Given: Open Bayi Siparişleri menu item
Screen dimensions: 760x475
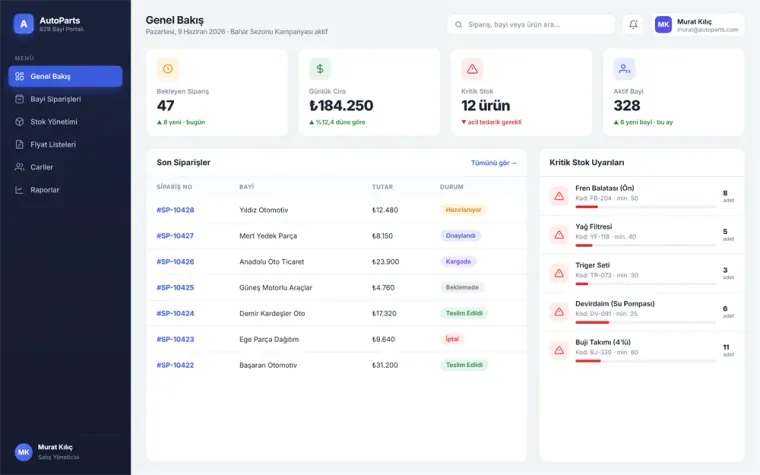Looking at the screenshot, I should [65, 99].
